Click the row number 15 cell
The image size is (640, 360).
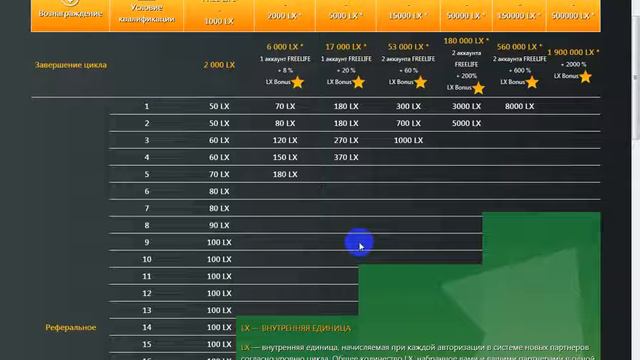pyautogui.click(x=147, y=344)
